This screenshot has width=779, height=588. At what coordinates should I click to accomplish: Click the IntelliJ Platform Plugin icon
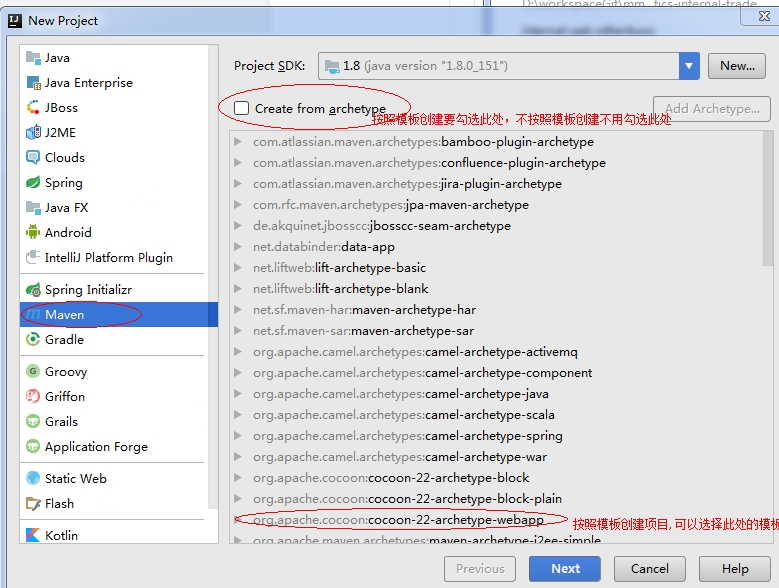pyautogui.click(x=33, y=257)
